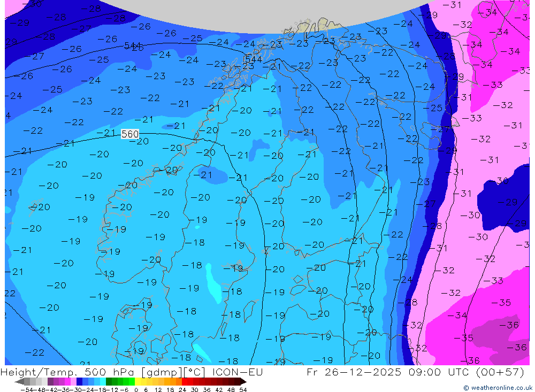Click the '-54' legend tick label
The height and width of the screenshot is (392, 535).
point(27,390)
